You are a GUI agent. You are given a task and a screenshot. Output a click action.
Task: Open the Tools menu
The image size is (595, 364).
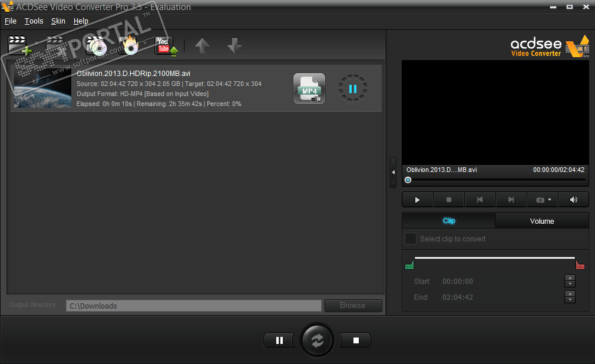tap(34, 21)
